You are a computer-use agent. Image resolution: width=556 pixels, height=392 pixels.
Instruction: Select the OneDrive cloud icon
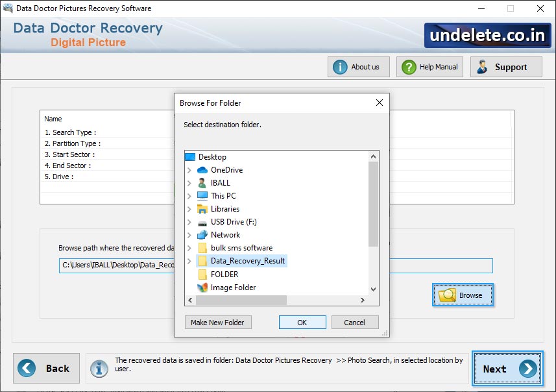[202, 170]
